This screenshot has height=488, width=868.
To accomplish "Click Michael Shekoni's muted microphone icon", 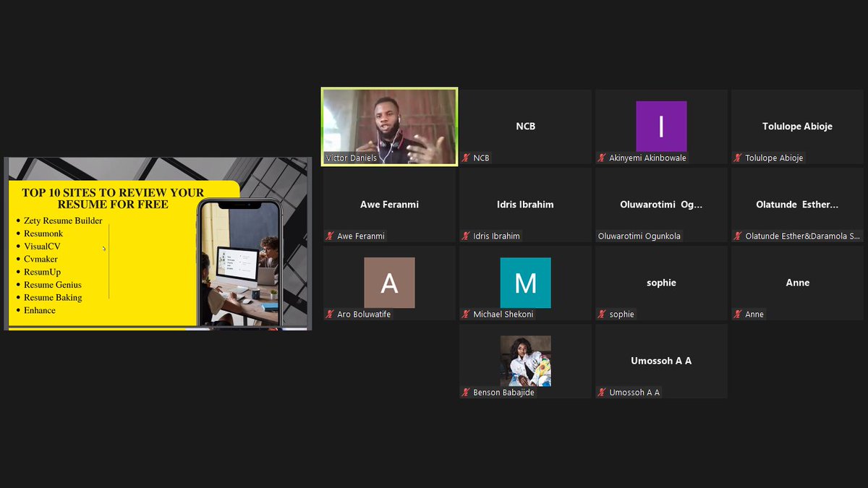I will pyautogui.click(x=467, y=314).
